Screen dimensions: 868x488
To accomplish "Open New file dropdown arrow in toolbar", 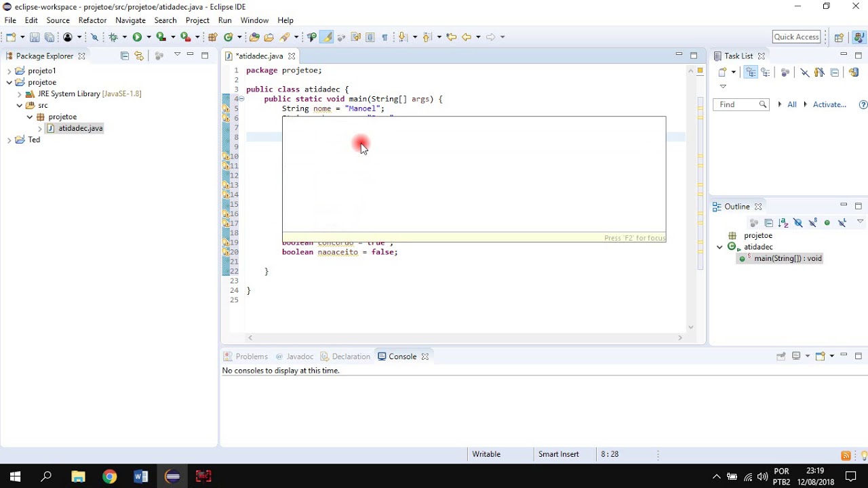I will 22,37.
